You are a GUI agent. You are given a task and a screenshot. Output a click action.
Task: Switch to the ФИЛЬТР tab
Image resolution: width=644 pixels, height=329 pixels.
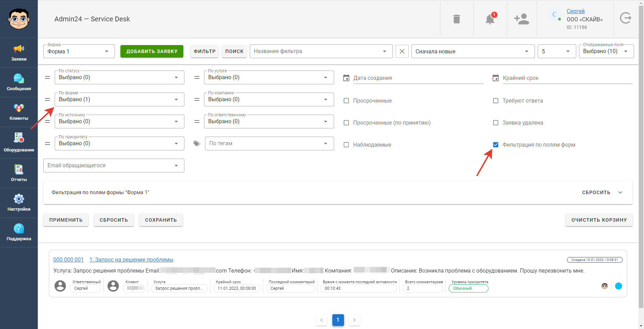pyautogui.click(x=205, y=51)
